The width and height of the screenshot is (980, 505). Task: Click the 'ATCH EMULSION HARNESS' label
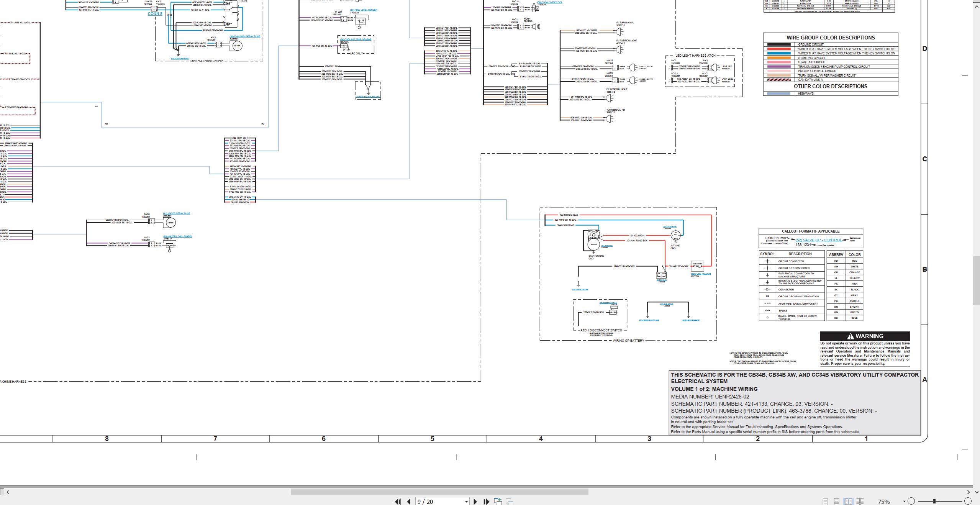coord(206,61)
